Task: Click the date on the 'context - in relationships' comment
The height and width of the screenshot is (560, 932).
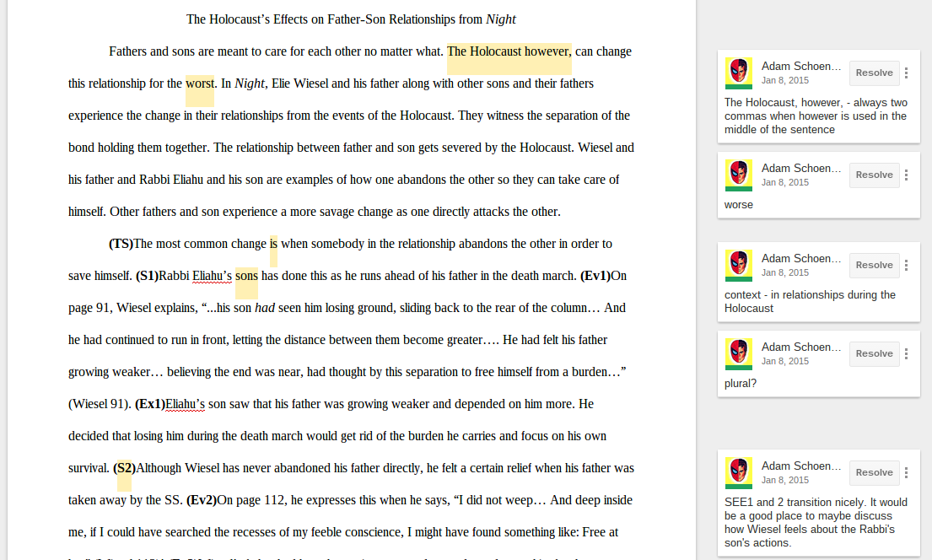Action: click(785, 273)
